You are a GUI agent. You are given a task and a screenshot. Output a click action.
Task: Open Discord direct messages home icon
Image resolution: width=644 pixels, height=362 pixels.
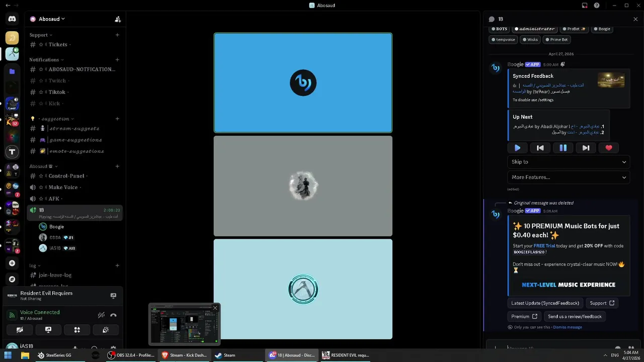[12, 19]
